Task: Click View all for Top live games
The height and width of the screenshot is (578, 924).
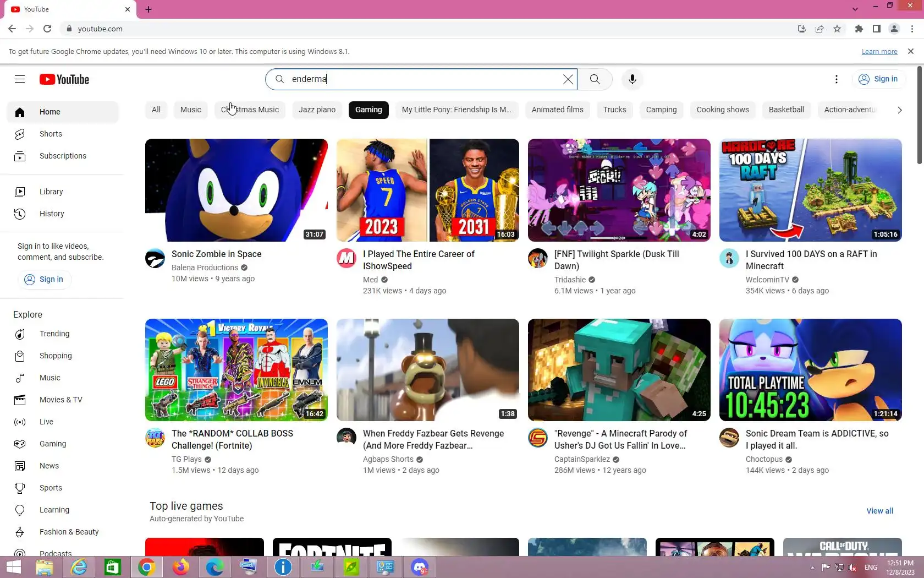Action: 879,511
